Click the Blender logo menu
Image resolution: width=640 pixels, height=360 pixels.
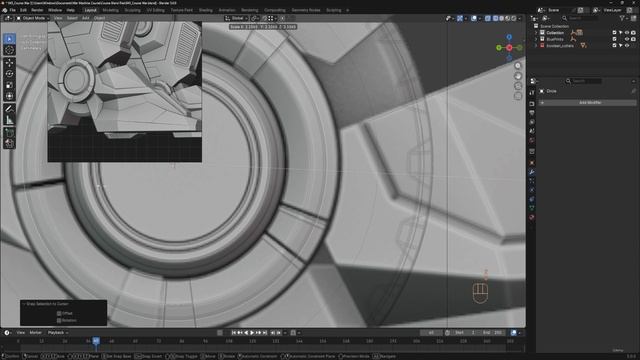[4, 10]
